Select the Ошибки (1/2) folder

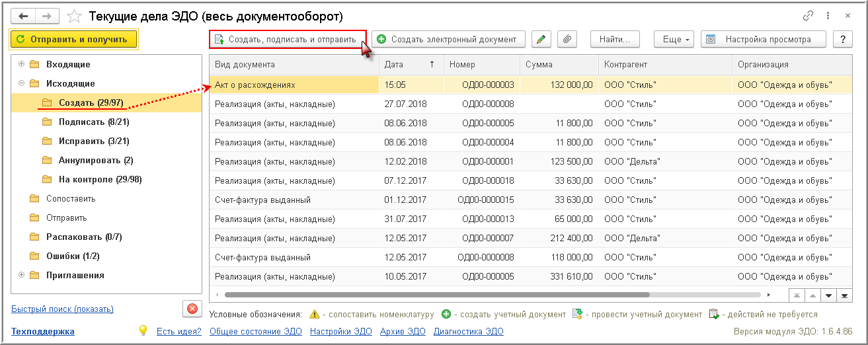click(x=68, y=256)
